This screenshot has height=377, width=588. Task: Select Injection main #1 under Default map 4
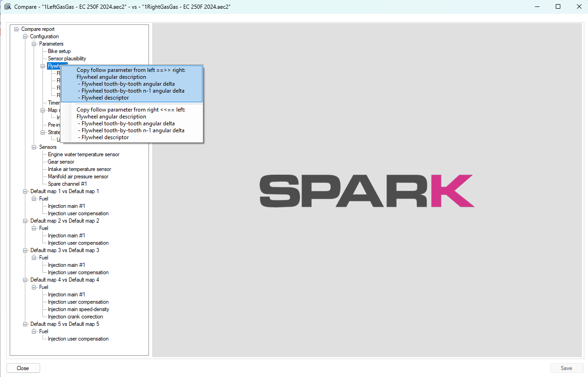click(x=66, y=295)
